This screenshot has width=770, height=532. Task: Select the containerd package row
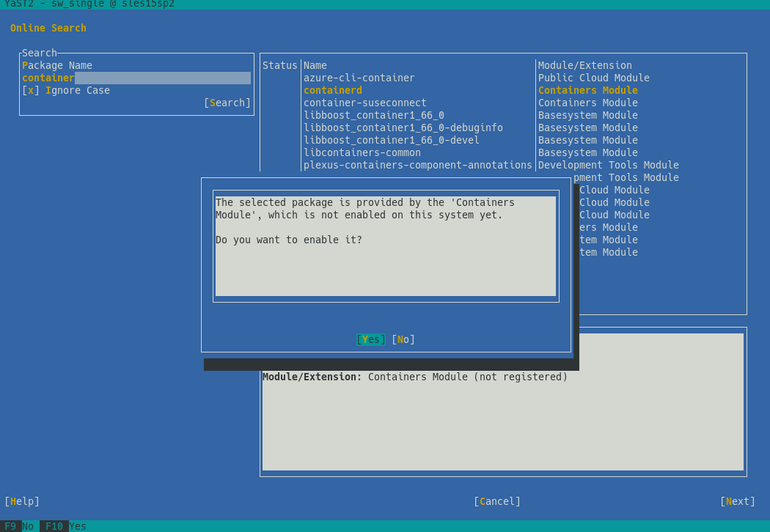(x=333, y=90)
